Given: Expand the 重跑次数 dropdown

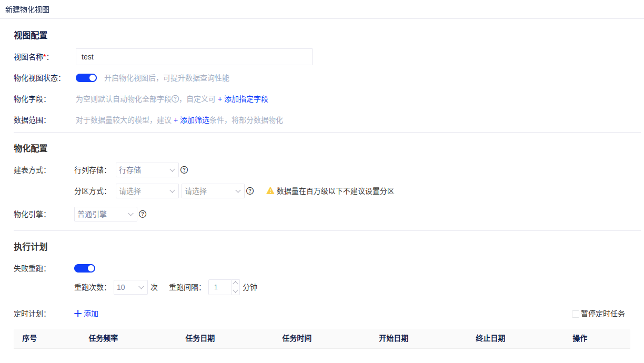Looking at the screenshot, I should coord(130,287).
